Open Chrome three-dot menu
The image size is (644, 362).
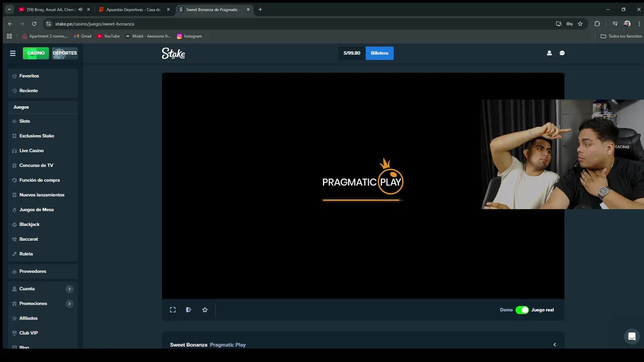[638, 24]
